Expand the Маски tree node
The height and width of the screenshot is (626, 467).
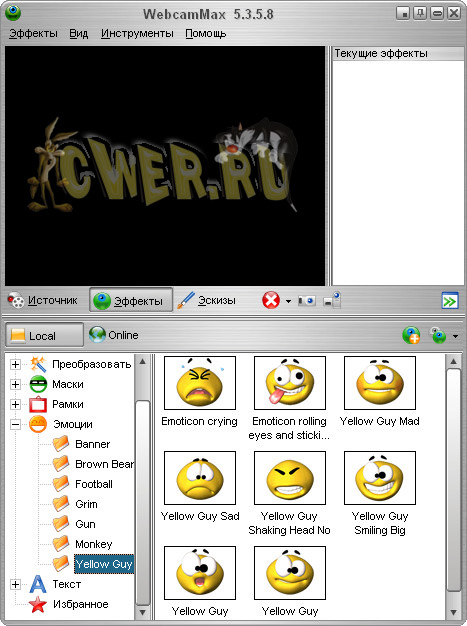(x=15, y=384)
